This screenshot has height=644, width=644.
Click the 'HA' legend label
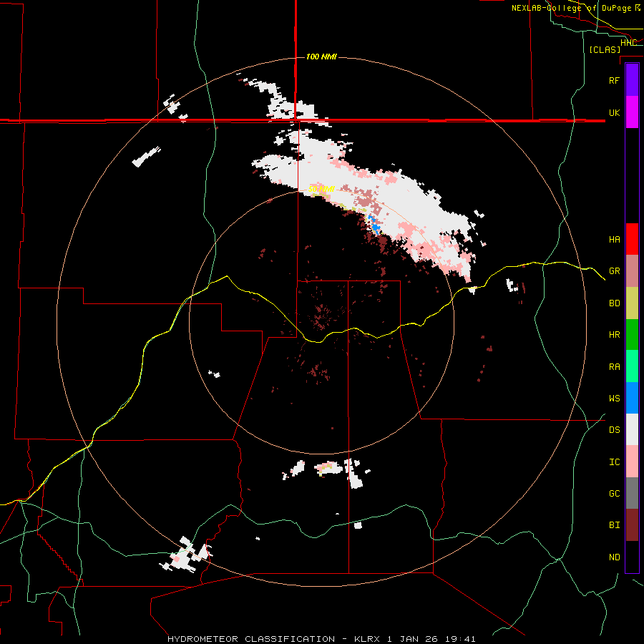click(x=614, y=240)
